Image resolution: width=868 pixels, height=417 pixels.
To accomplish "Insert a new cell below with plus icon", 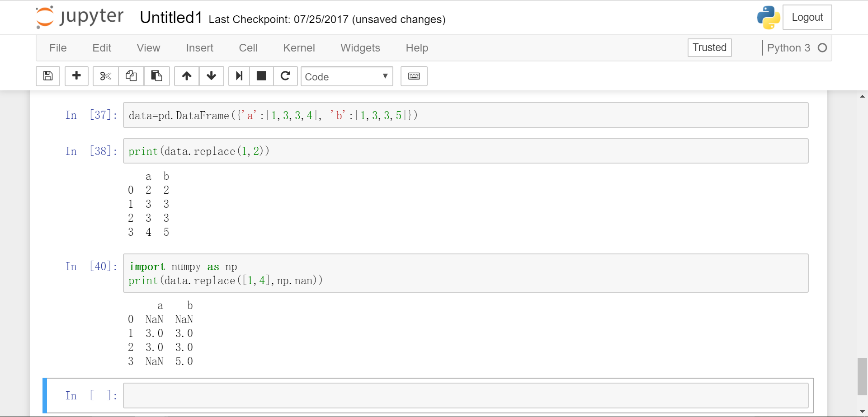I will coord(76,76).
